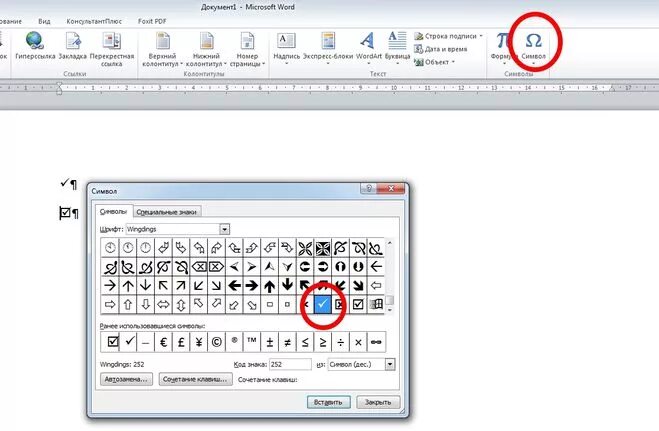Click the Надпись text box icon
This screenshot has width=659, height=431.
click(286, 41)
